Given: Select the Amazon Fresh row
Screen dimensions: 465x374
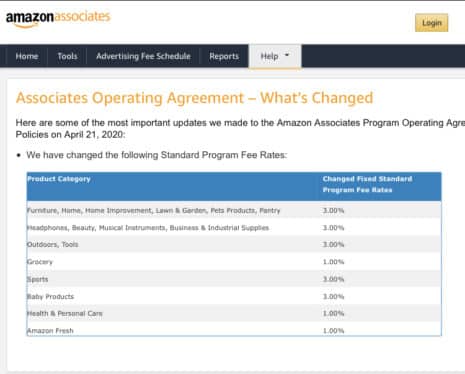Looking at the screenshot, I should [x=234, y=330].
